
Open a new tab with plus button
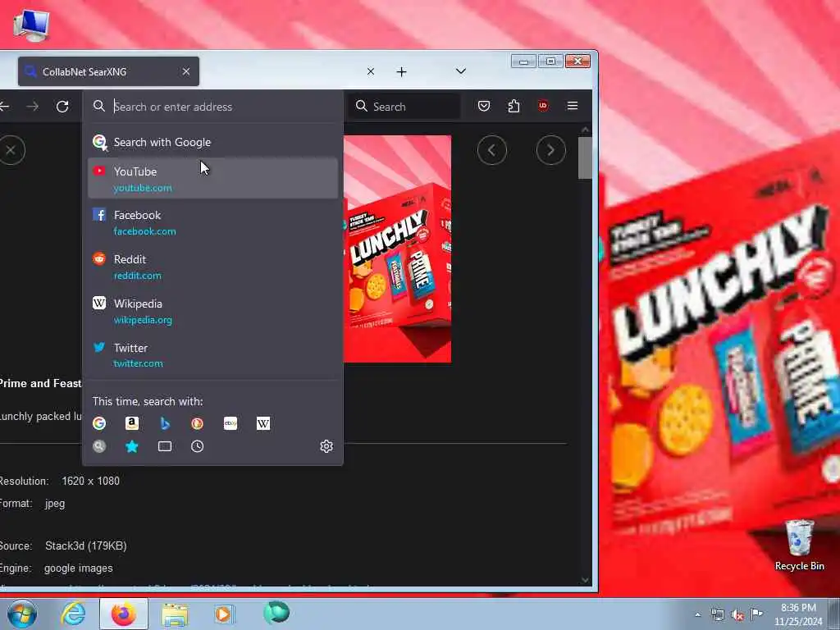(x=402, y=71)
